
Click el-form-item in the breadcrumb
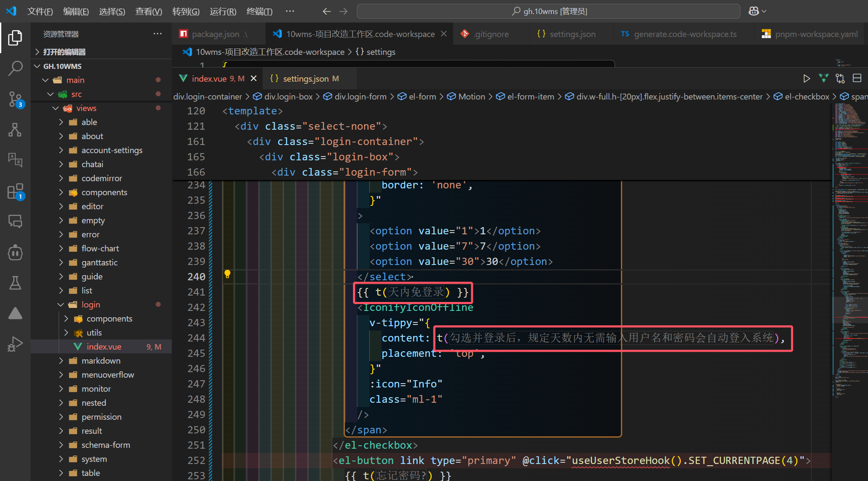pos(525,97)
